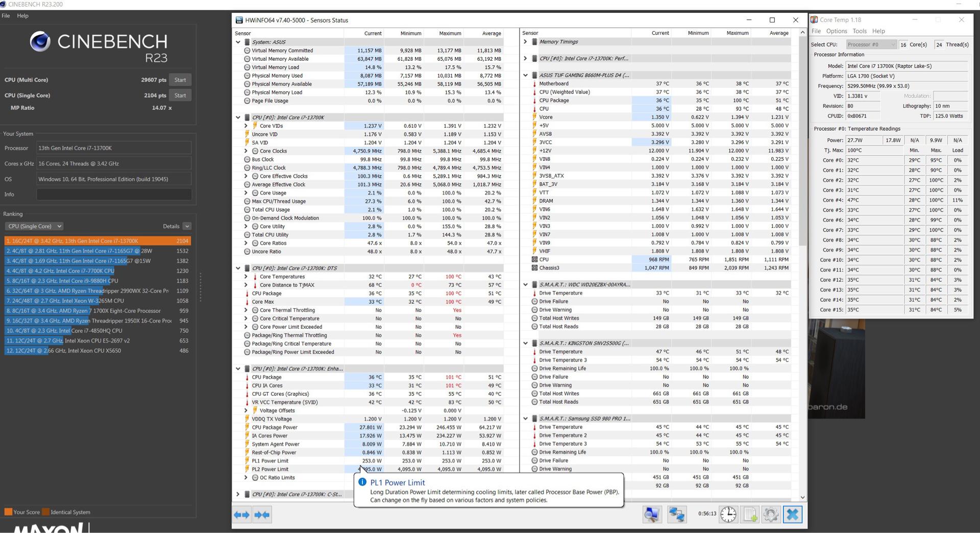This screenshot has width=980, height=533.
Task: Expand the Core Clocks row
Action: (246, 151)
